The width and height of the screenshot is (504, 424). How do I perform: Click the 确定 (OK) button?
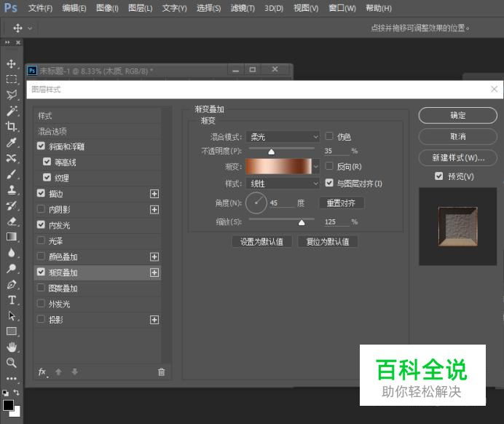[x=457, y=115]
